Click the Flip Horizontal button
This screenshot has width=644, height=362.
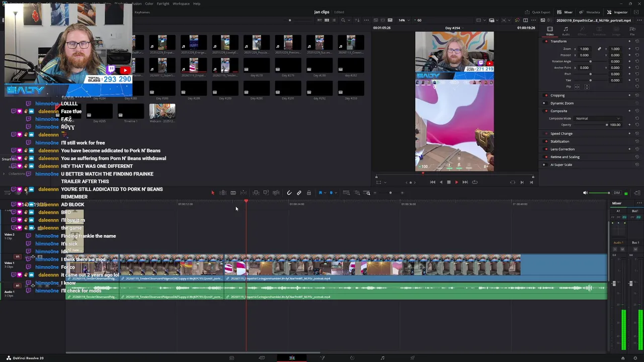pos(577,86)
